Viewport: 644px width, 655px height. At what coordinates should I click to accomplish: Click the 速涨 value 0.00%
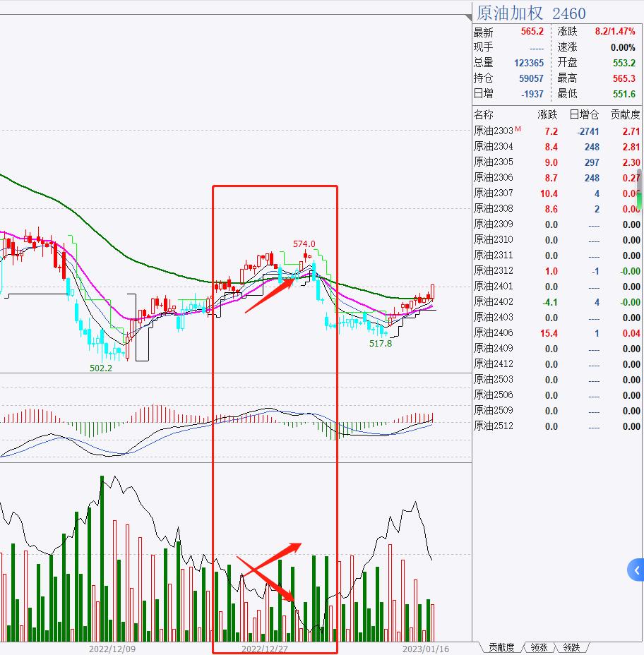pyautogui.click(x=623, y=47)
